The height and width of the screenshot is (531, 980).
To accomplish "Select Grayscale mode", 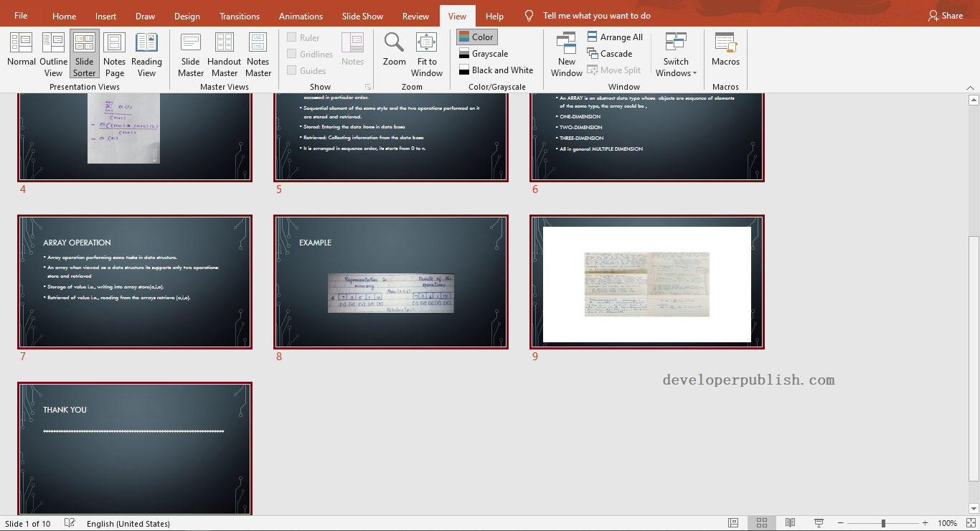I will pos(484,54).
